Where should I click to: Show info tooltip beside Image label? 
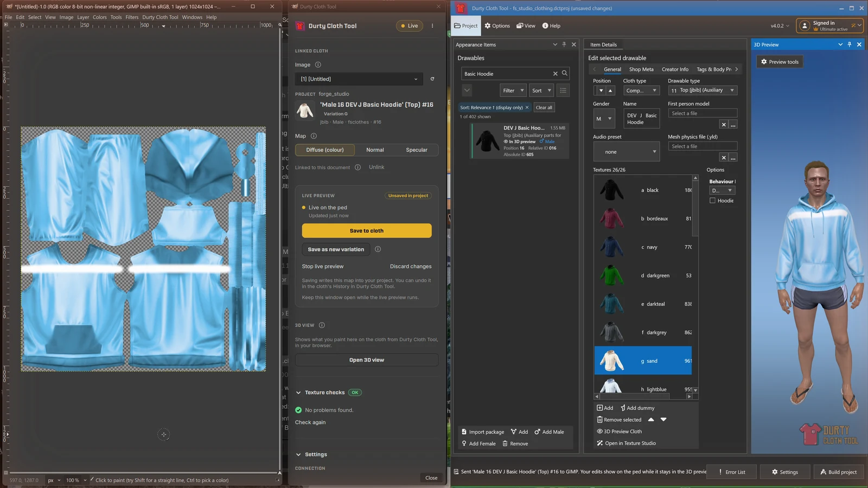point(318,65)
